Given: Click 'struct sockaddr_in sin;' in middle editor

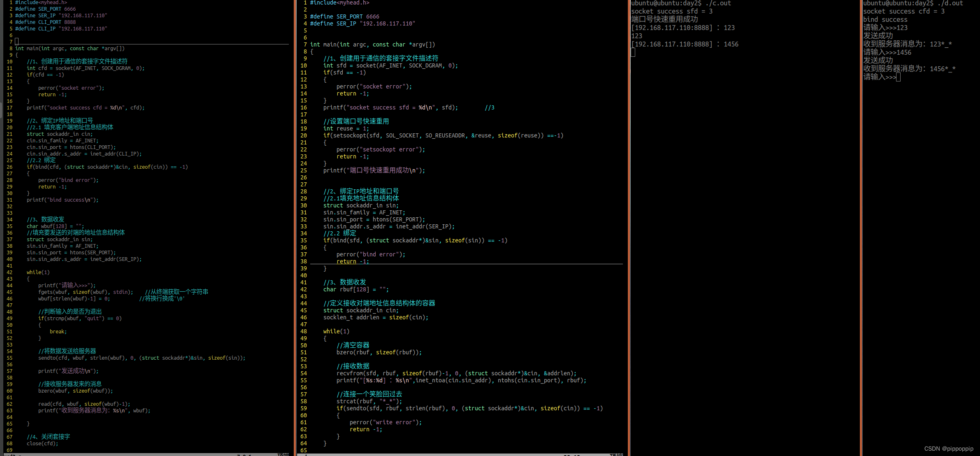Looking at the screenshot, I should [x=361, y=206].
